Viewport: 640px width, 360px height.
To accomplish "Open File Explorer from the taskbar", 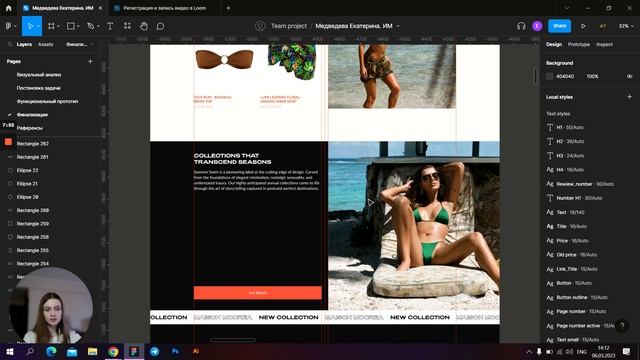I will 93,351.
